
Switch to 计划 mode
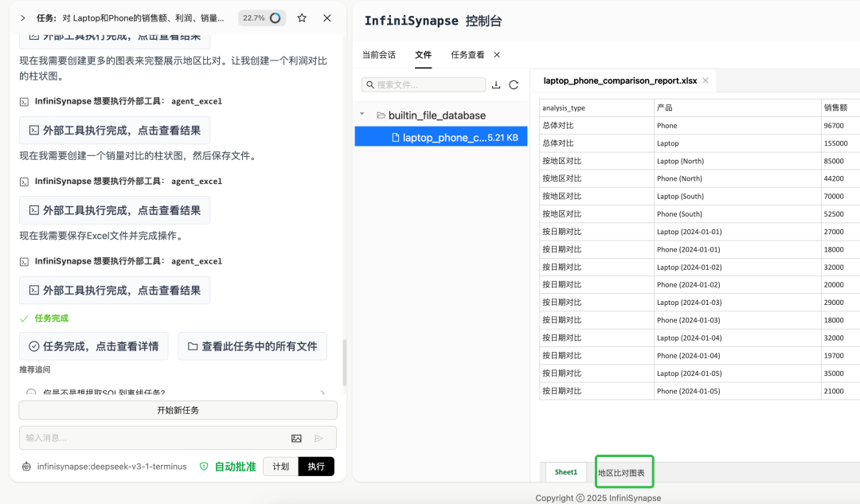point(281,467)
